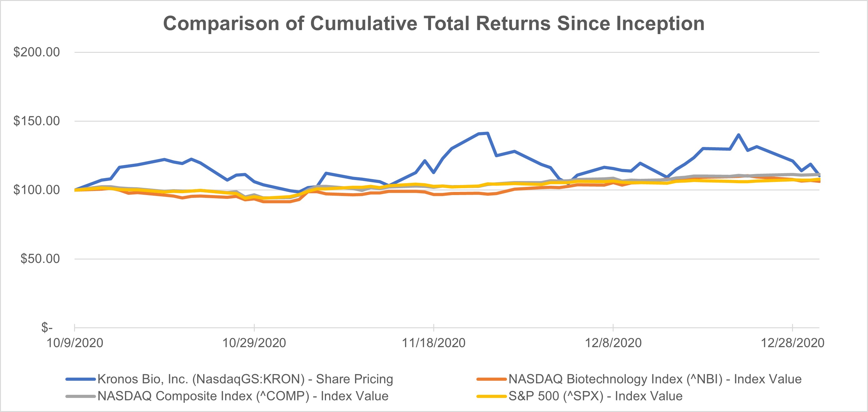Click the chart title about Cumulative Total Returns
The width and height of the screenshot is (868, 412).
click(x=434, y=23)
